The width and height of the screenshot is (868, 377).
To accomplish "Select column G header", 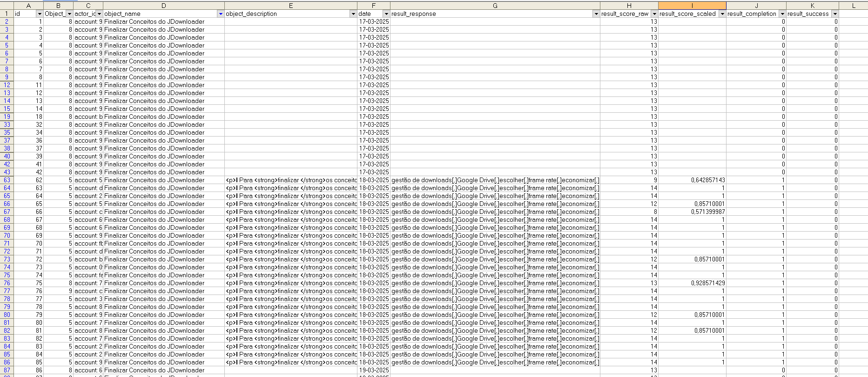I will pyautogui.click(x=495, y=6).
